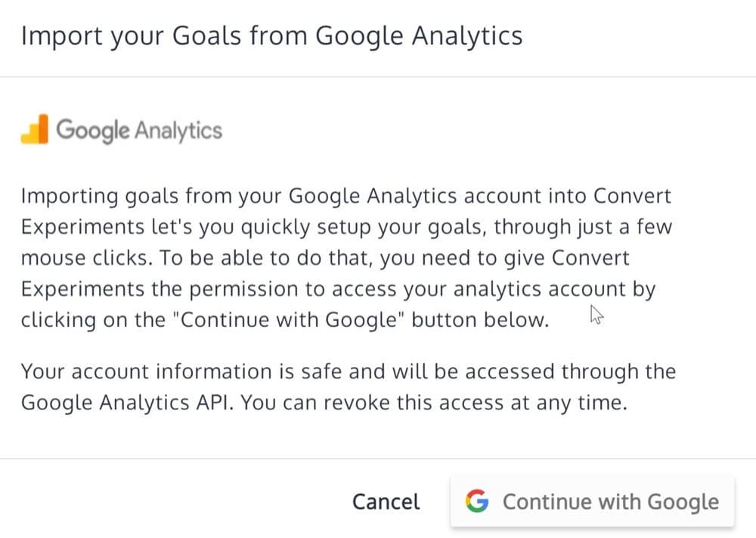Click "Google Analytics API" in the safety note

tap(127, 403)
